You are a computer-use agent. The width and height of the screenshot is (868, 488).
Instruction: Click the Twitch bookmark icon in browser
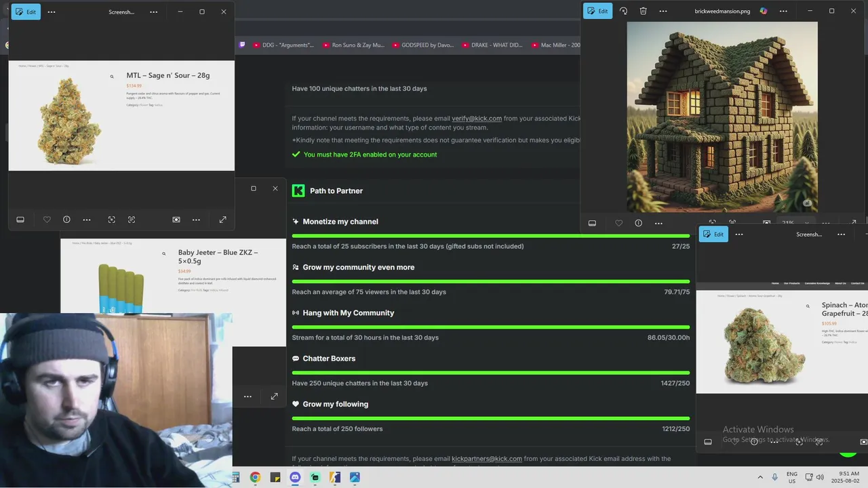point(242,45)
